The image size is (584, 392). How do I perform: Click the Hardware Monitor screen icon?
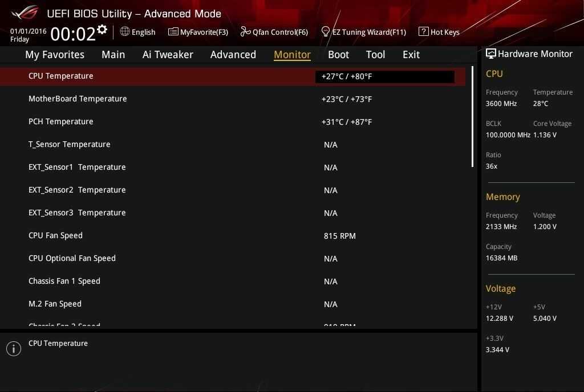(x=490, y=54)
